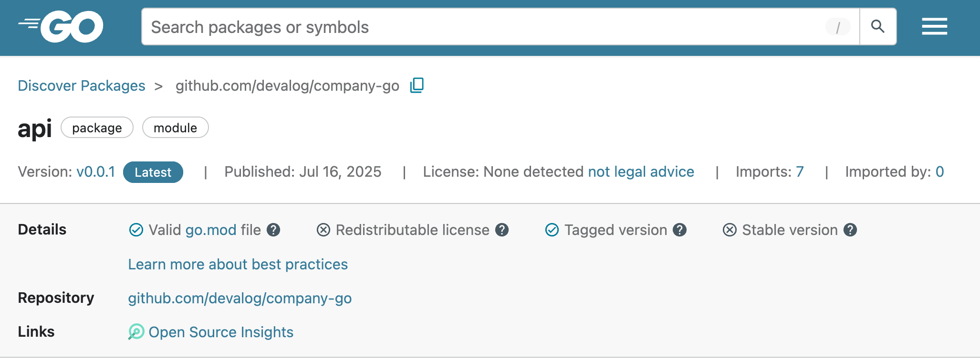Screen dimensions: 980x363
Task: Click the v0.0.1 version link
Action: tap(96, 172)
